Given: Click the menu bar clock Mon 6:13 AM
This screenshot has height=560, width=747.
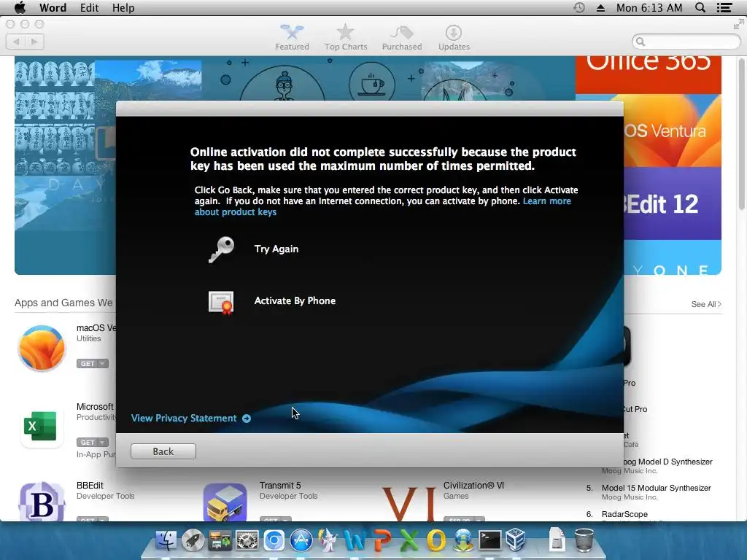Looking at the screenshot, I should point(649,7).
